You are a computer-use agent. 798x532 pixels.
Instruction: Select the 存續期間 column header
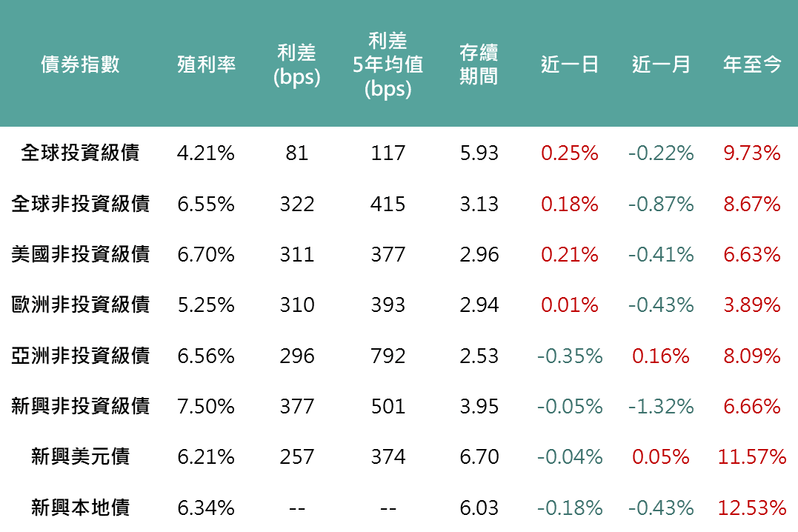pyautogui.click(x=479, y=64)
